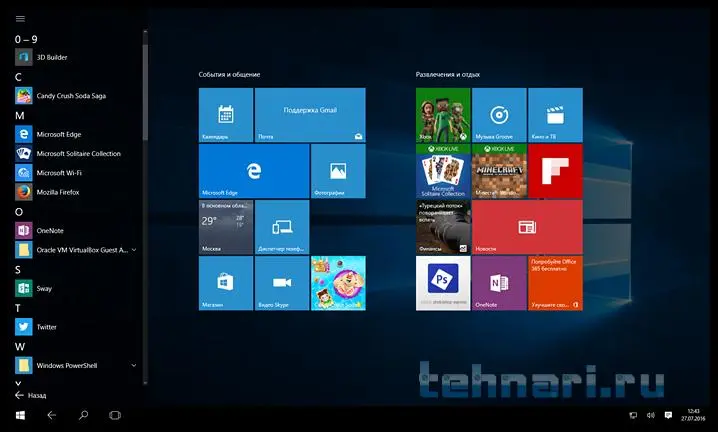Expand the Windows PowerShell folder chevron

tap(134, 365)
